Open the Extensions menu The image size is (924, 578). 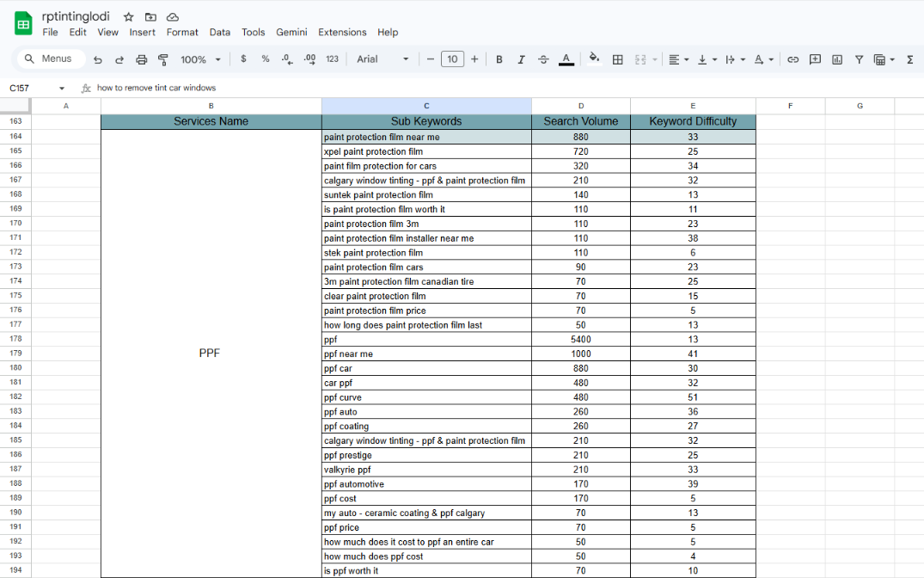point(342,32)
